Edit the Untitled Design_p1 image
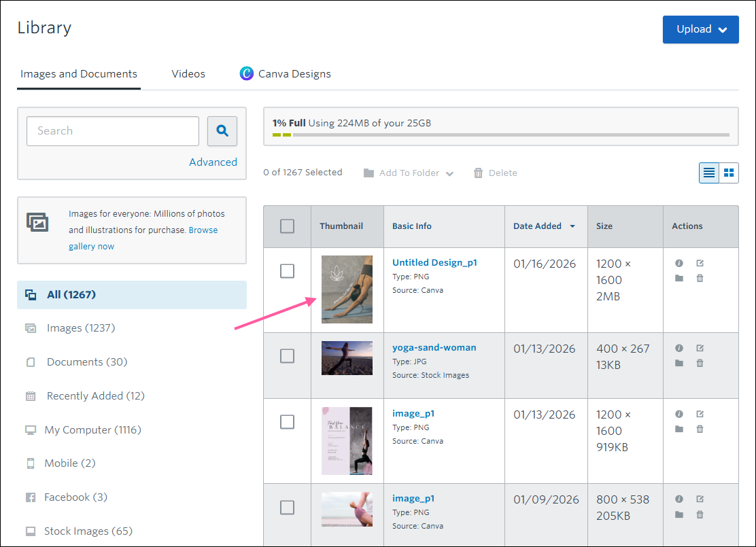 (x=700, y=263)
